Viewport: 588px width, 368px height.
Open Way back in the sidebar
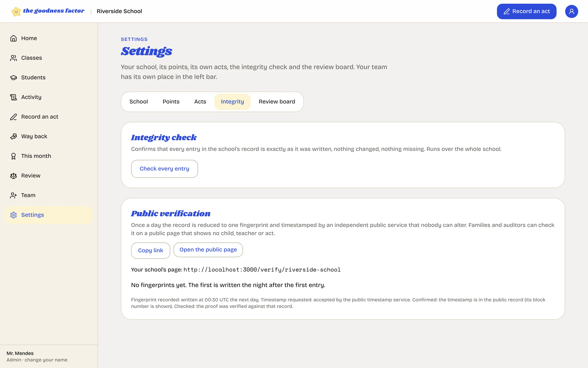point(49,136)
